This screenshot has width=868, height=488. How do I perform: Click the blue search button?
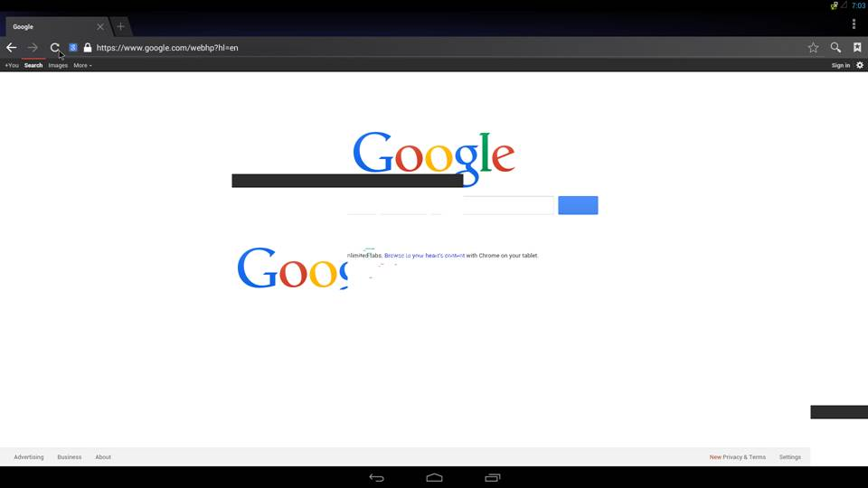coord(578,205)
